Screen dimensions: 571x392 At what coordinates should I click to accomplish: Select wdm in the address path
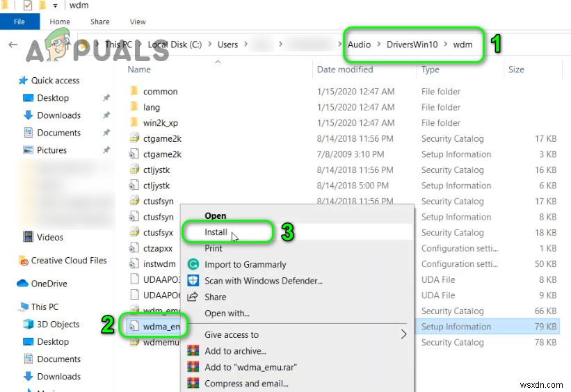[463, 44]
